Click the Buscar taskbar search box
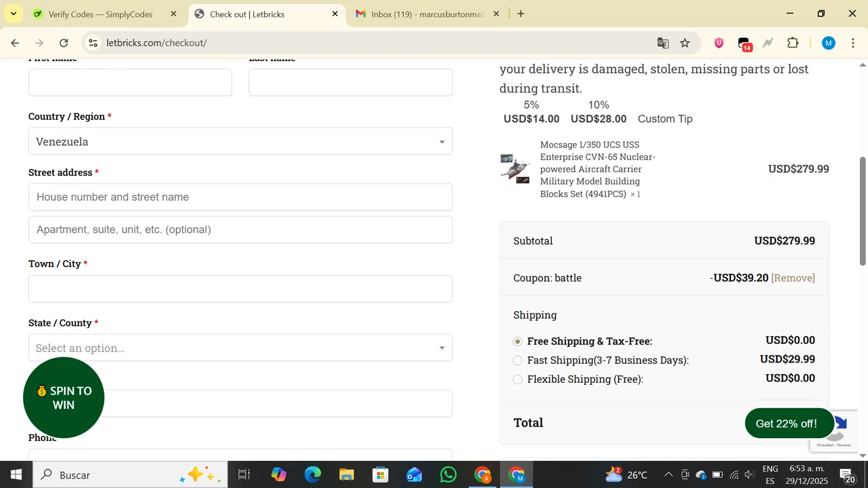The height and width of the screenshot is (488, 868). pyautogui.click(x=130, y=475)
